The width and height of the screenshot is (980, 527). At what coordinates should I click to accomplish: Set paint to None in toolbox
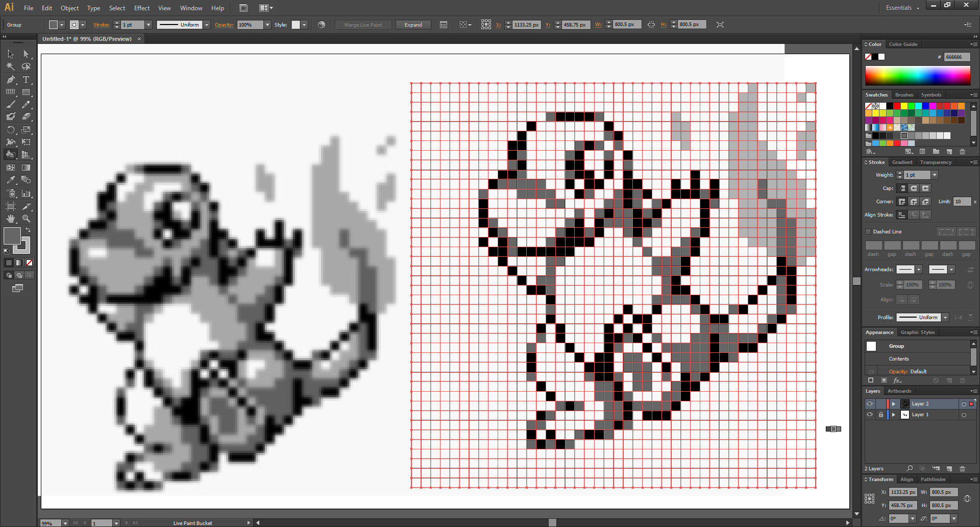(x=29, y=263)
